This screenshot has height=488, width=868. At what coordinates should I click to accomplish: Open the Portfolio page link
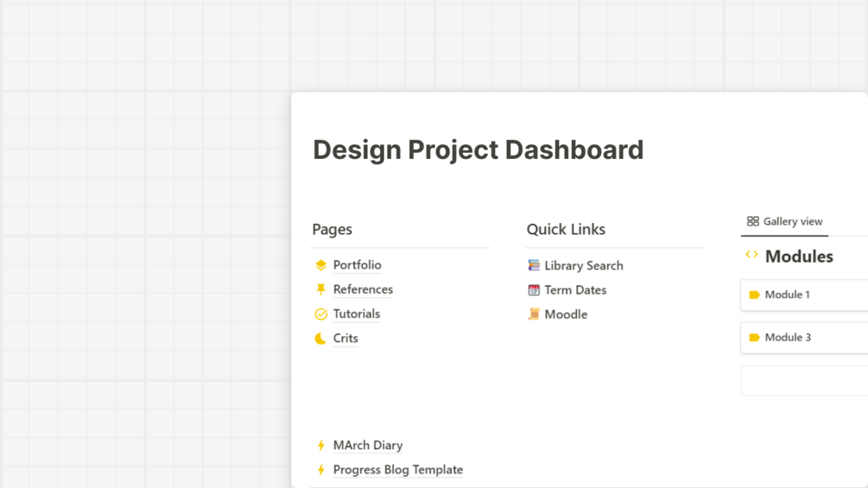coord(357,265)
